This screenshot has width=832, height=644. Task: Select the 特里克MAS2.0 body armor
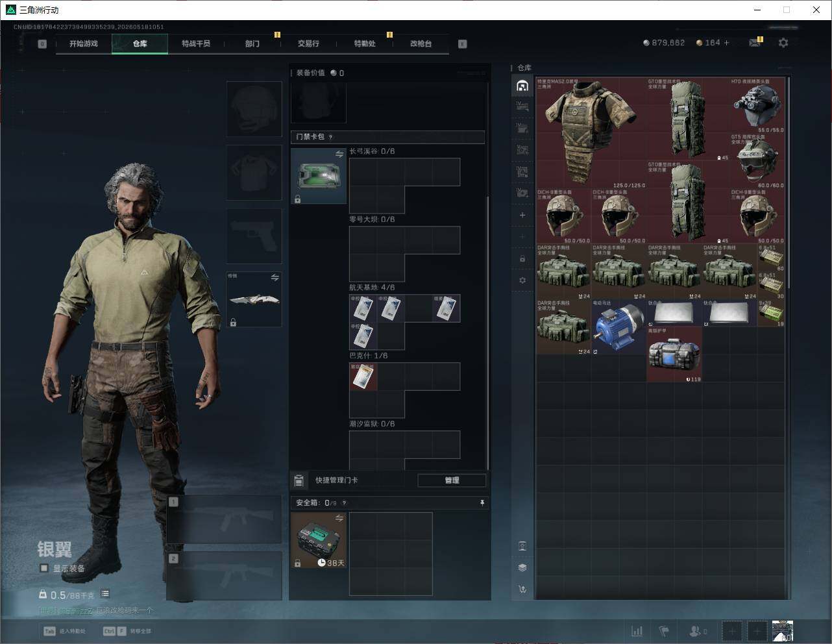coord(591,132)
